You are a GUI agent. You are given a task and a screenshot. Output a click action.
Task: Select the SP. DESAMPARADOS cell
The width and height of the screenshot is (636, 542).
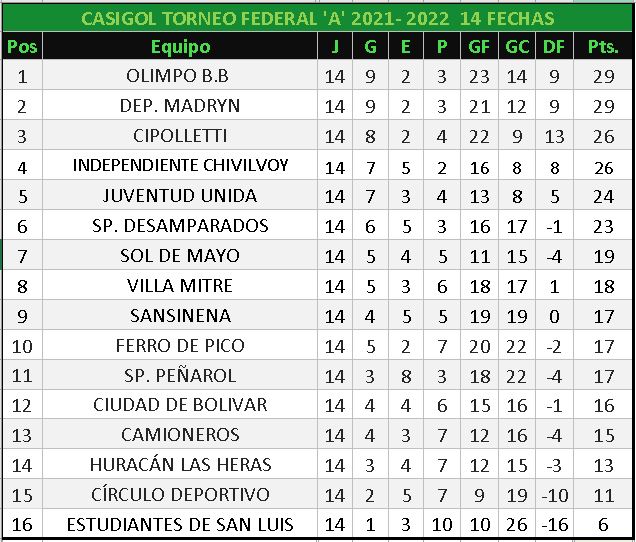coord(180,226)
